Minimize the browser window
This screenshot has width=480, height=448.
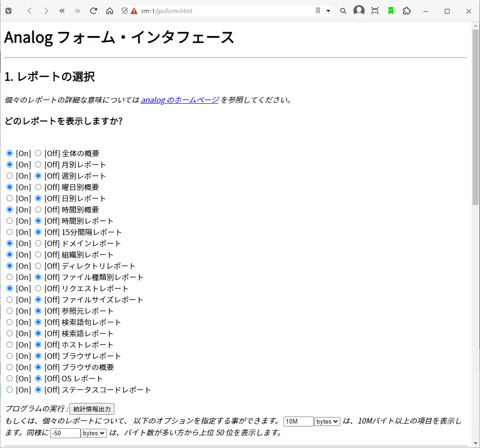click(426, 11)
